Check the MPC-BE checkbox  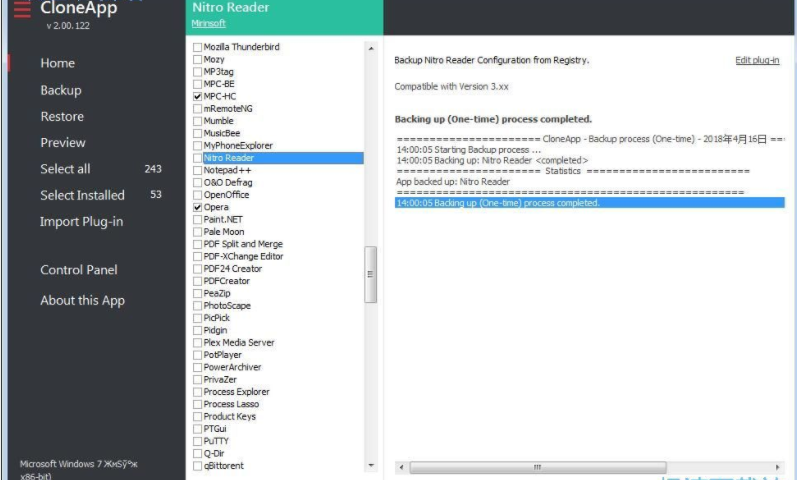pyautogui.click(x=198, y=84)
